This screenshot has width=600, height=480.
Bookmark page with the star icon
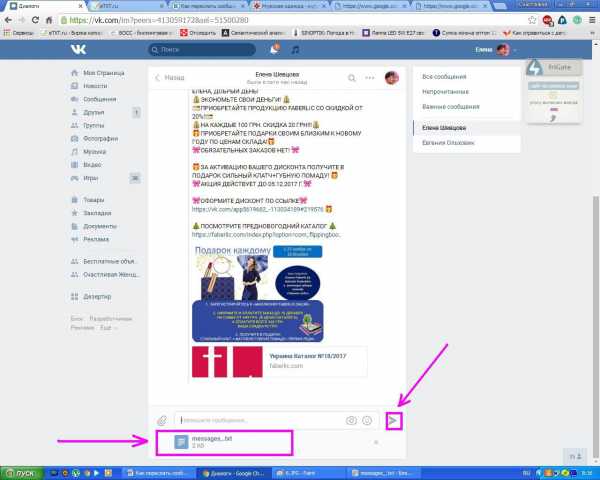coord(532,20)
